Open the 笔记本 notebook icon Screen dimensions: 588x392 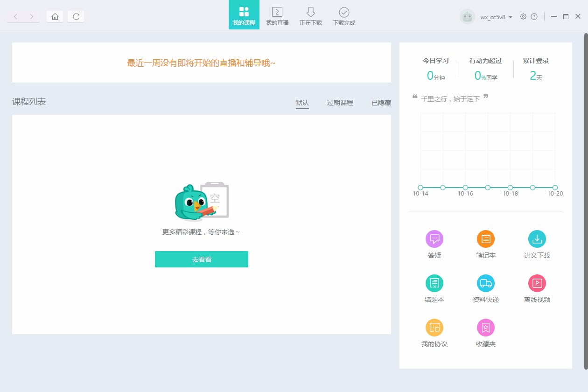coord(486,239)
